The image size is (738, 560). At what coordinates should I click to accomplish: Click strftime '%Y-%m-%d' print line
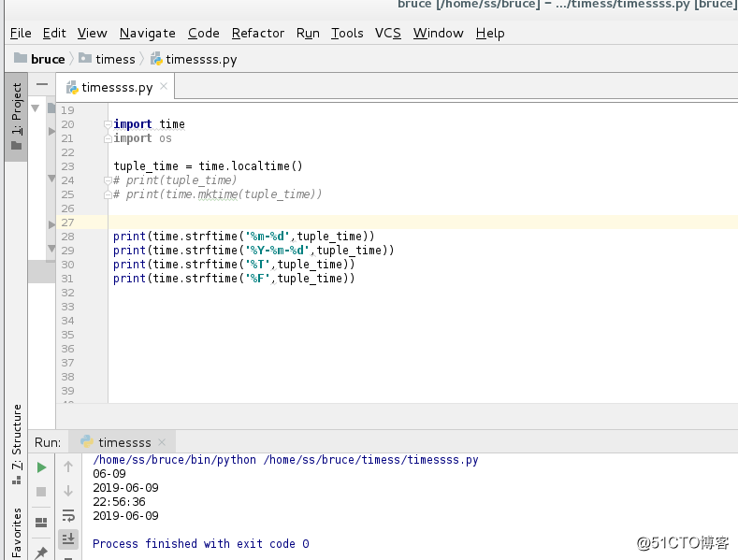(x=253, y=251)
